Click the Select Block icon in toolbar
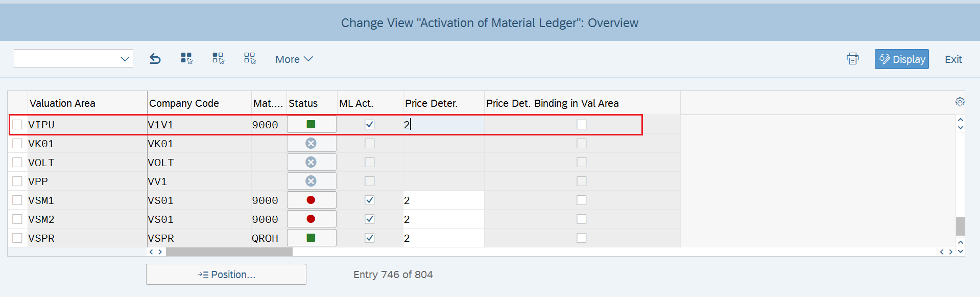The image size is (980, 297). pyautogui.click(x=219, y=58)
